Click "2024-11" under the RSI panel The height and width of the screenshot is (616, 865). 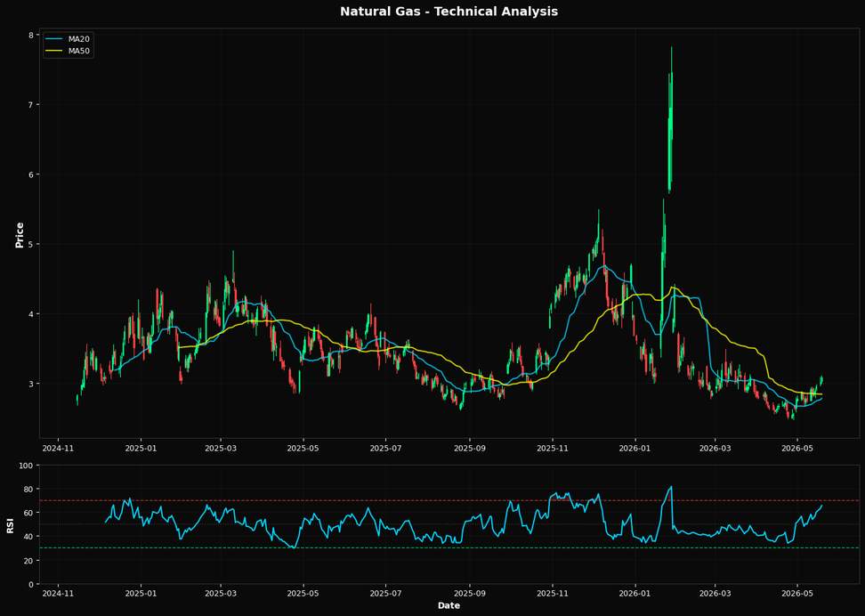(x=59, y=594)
